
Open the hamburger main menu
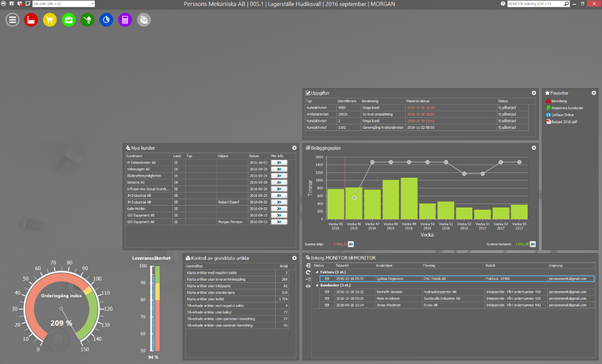point(12,20)
